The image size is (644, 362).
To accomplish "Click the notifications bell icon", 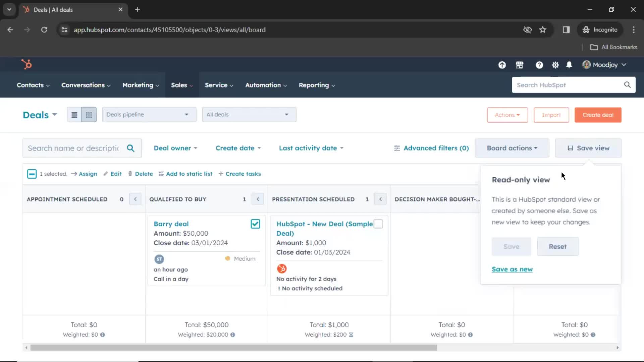I will [570, 65].
